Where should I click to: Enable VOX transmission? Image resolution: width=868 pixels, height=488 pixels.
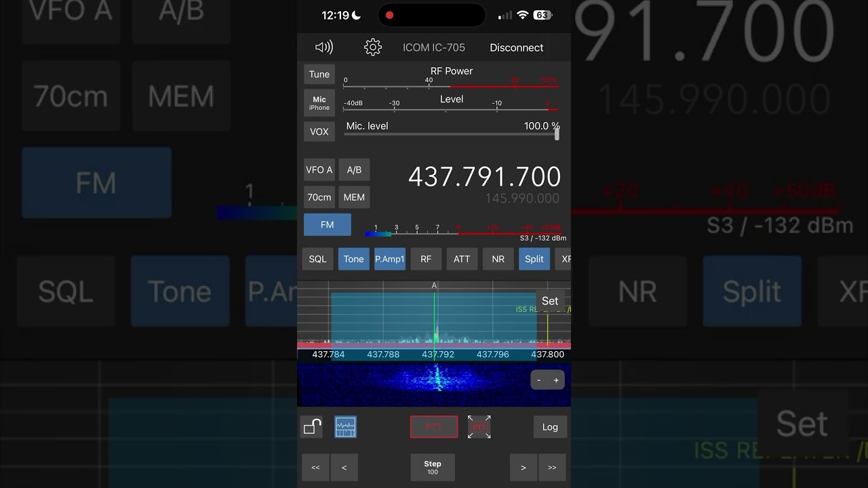tap(319, 131)
